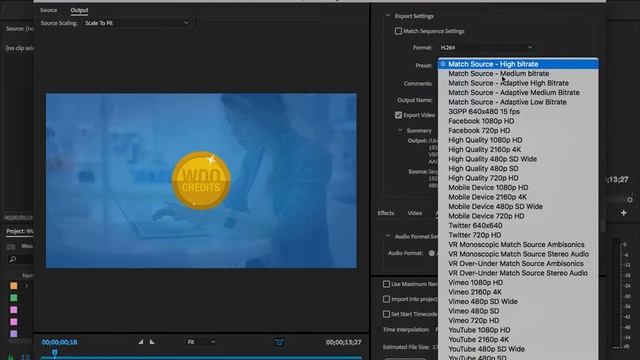Screen dimensions: 640x360
Task: Click the current timecode 00;00;00;18
Action: (x=60, y=342)
